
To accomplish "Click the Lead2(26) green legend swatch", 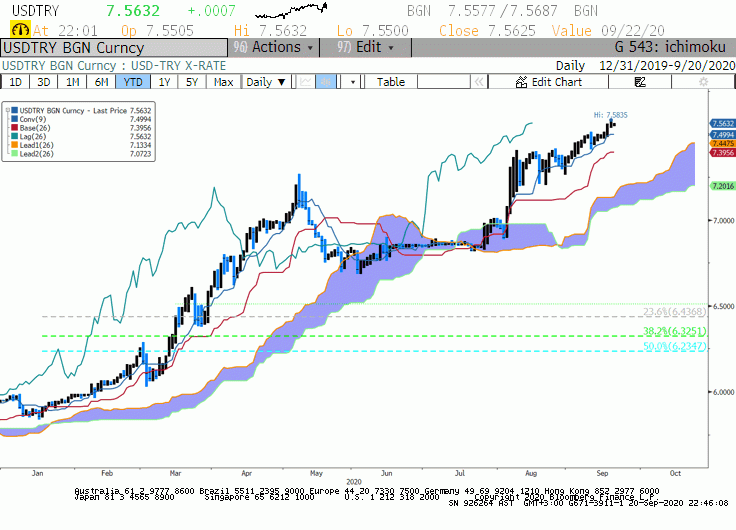I will (x=15, y=154).
